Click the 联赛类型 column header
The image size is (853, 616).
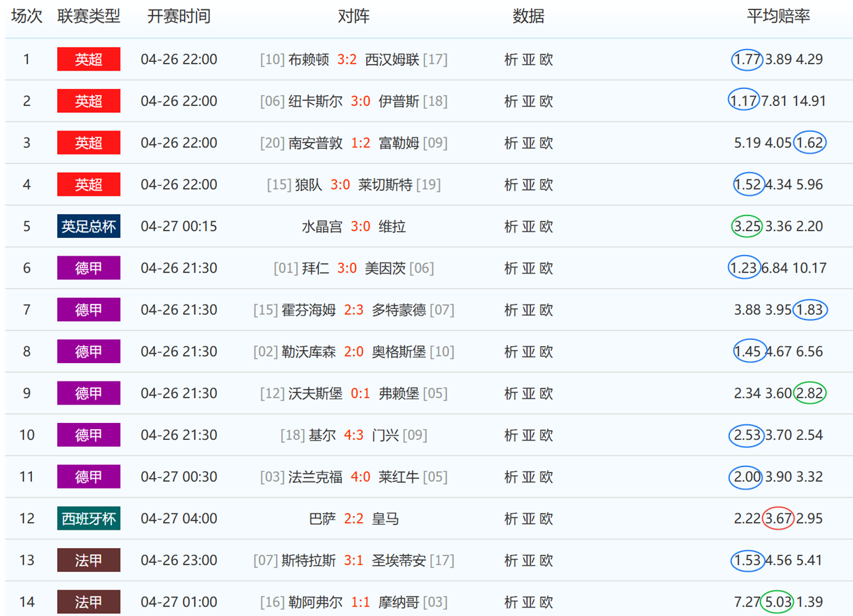click(89, 16)
